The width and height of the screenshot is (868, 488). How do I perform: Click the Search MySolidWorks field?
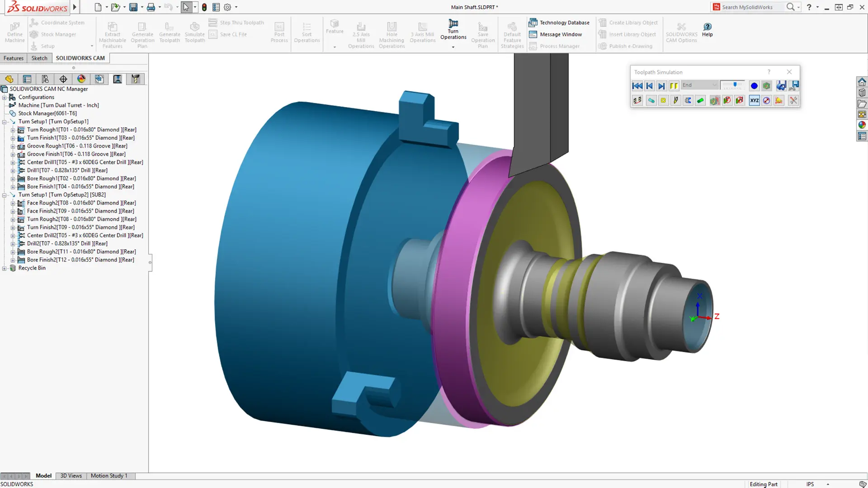pyautogui.click(x=750, y=7)
